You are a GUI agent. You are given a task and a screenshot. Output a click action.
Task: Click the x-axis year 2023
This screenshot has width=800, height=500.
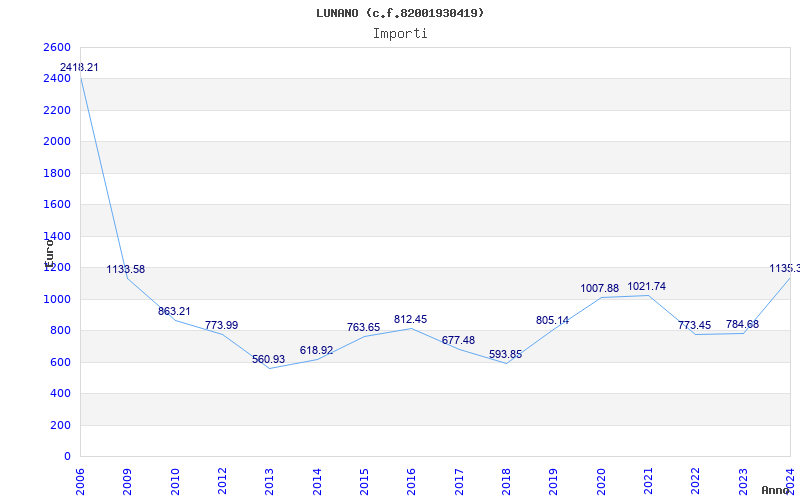click(743, 481)
